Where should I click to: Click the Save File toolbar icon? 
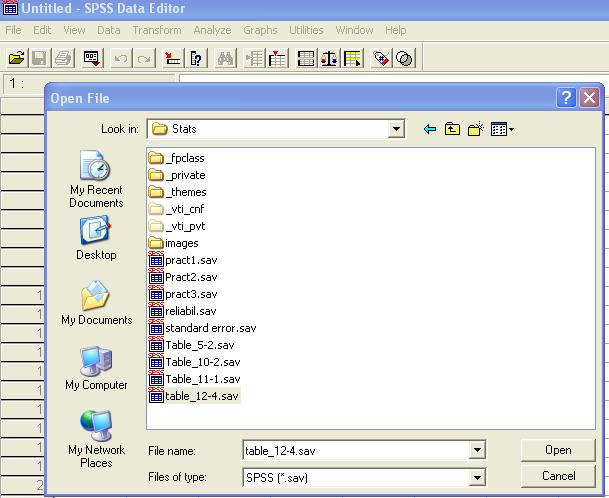click(x=39, y=59)
